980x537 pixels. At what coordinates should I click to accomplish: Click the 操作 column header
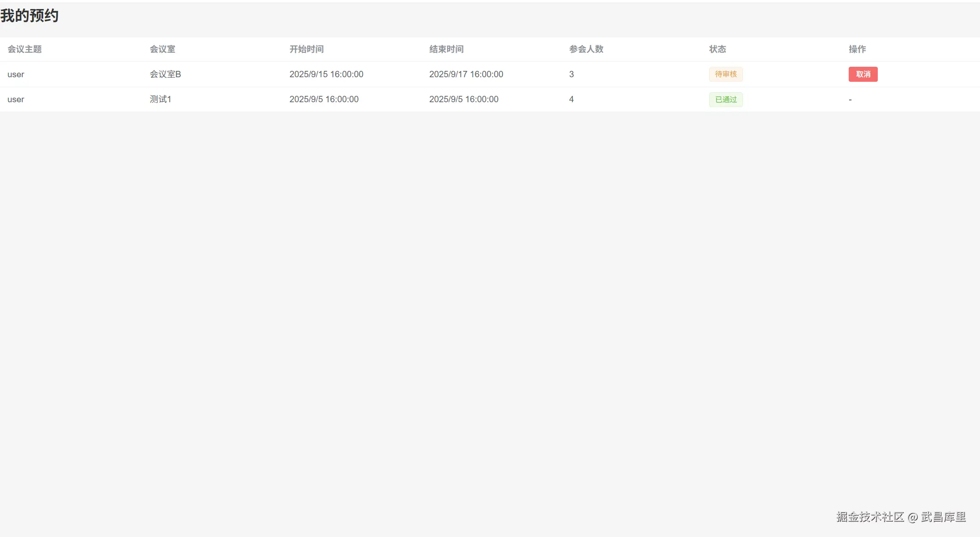(857, 49)
